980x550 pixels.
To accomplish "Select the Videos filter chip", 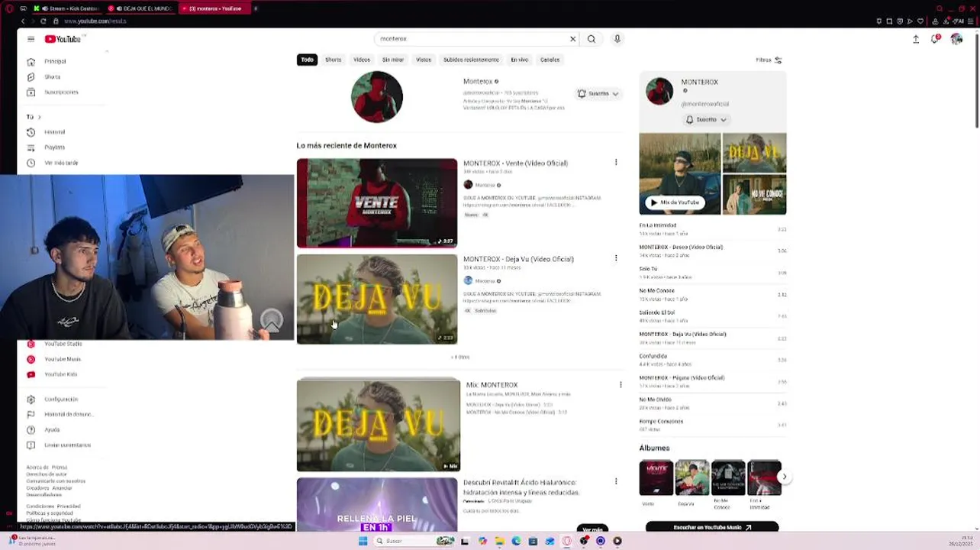I will tap(362, 60).
